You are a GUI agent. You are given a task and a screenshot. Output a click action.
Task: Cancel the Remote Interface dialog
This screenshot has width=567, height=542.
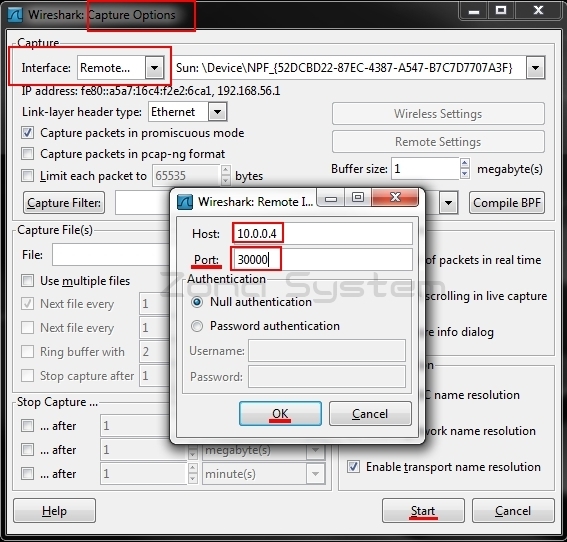(370, 414)
